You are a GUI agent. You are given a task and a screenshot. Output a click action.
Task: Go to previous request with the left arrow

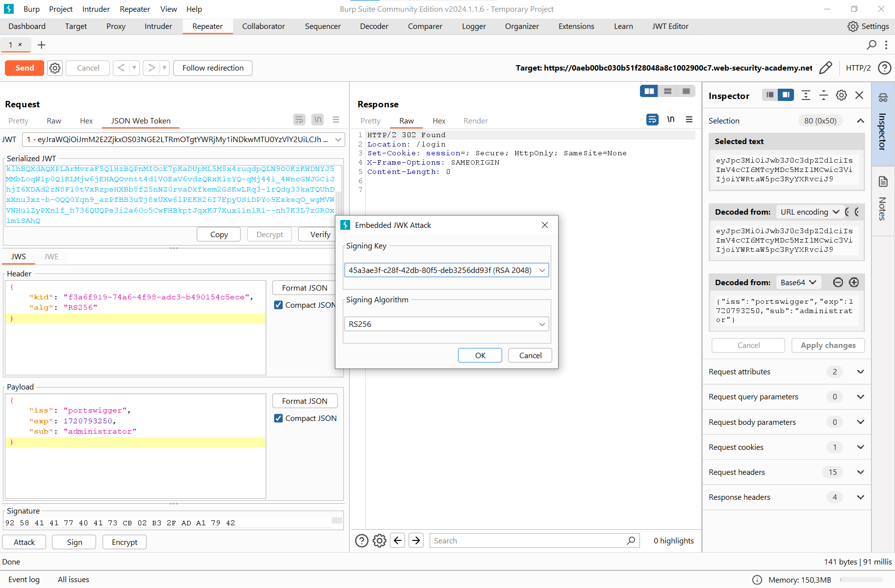tap(121, 68)
